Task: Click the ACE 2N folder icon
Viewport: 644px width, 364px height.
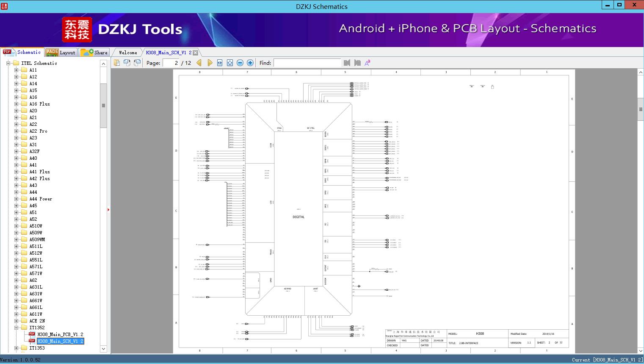Action: point(24,321)
